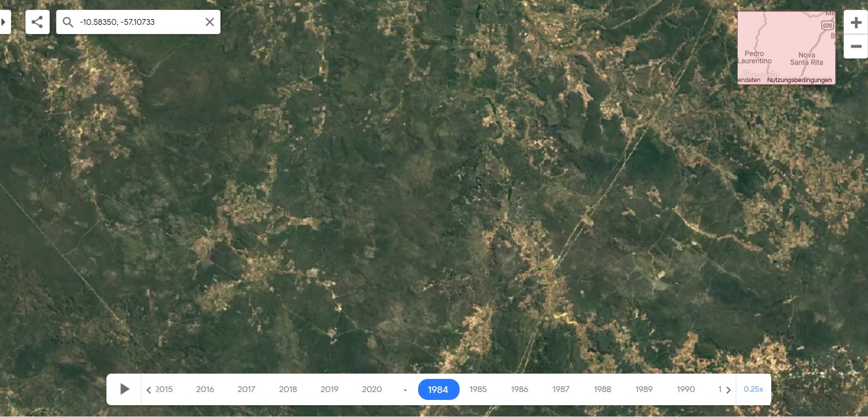This screenshot has width=868, height=417.
Task: Expand the collapsed side panel arrow
Action: coord(4,22)
